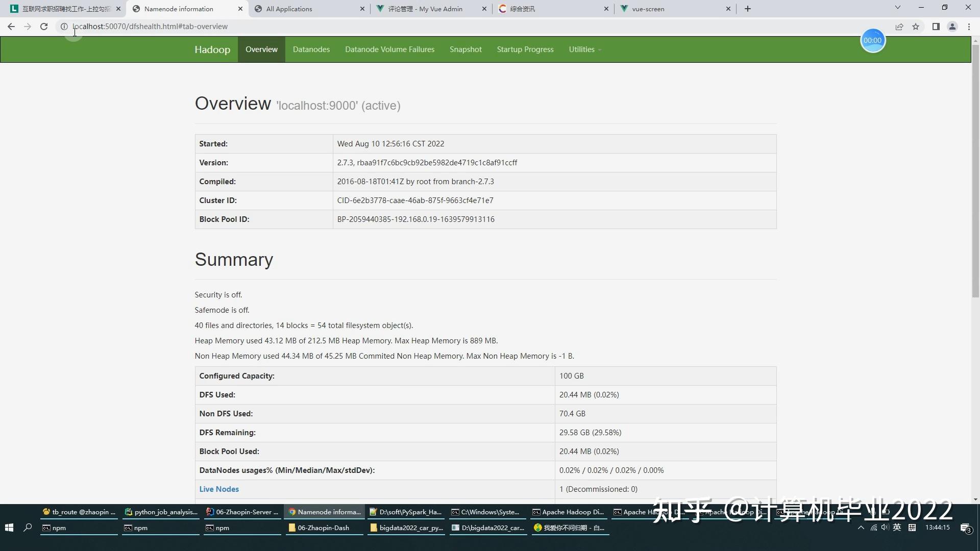Switch to the Startup Progress tab

525,49
